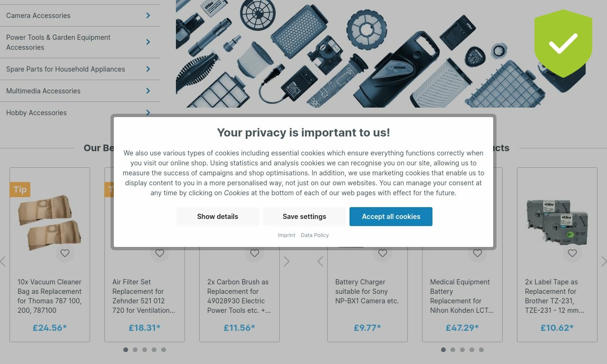Add Medical Equipment Battery to wishlist
Viewport: 607px width, 364px height.
pos(478,253)
